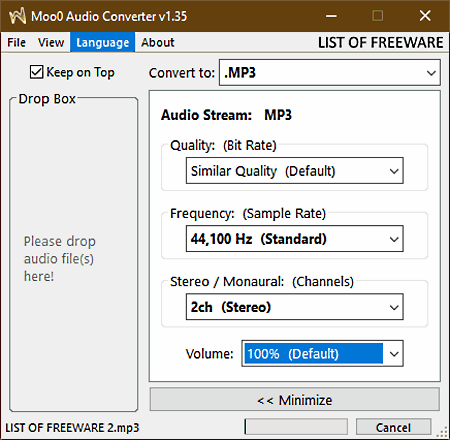Screen dimensions: 450x440
Task: Open the Frequency sample rate dropdown
Action: click(x=295, y=239)
